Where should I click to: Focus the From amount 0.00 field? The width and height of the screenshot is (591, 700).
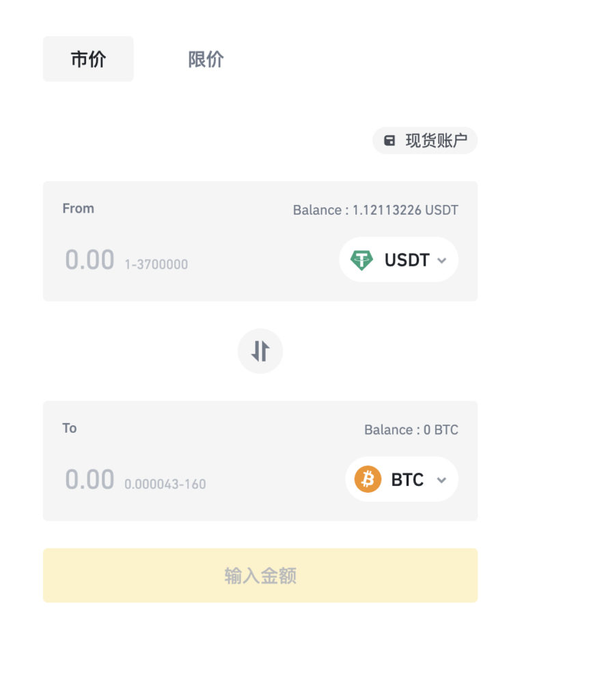tap(90, 260)
